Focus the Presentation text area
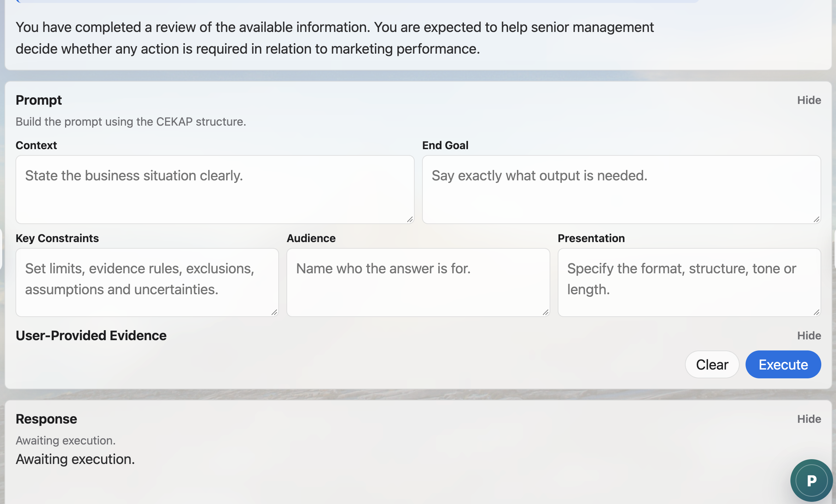The height and width of the screenshot is (504, 836). (689, 282)
